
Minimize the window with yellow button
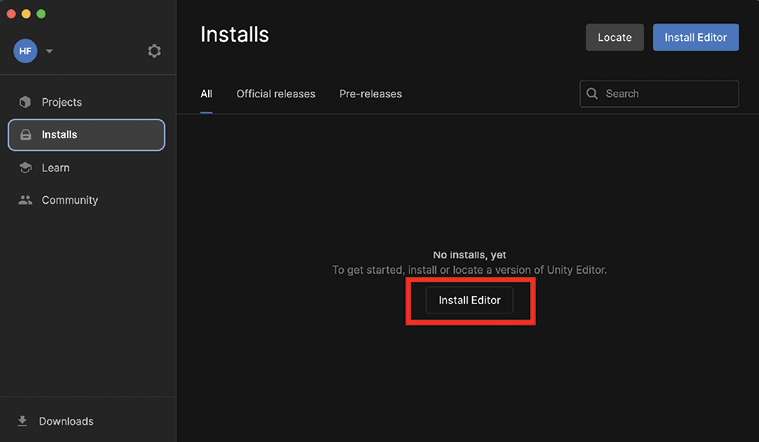coord(27,14)
